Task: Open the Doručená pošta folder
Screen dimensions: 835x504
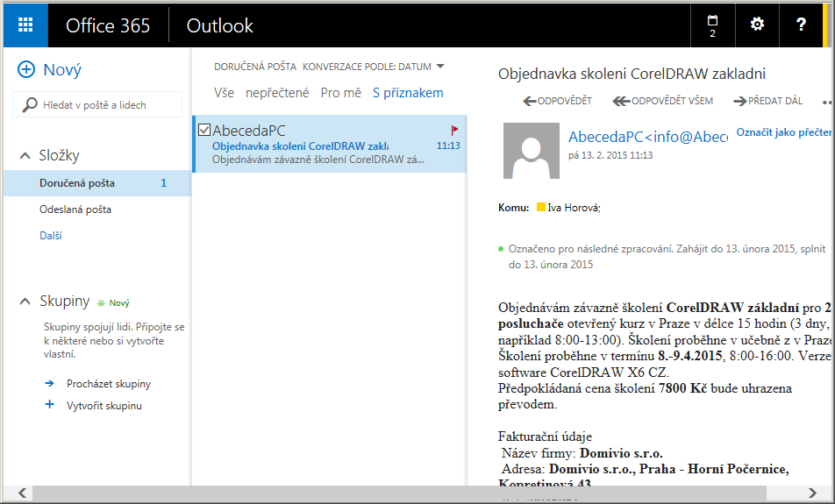Action: click(x=96, y=183)
